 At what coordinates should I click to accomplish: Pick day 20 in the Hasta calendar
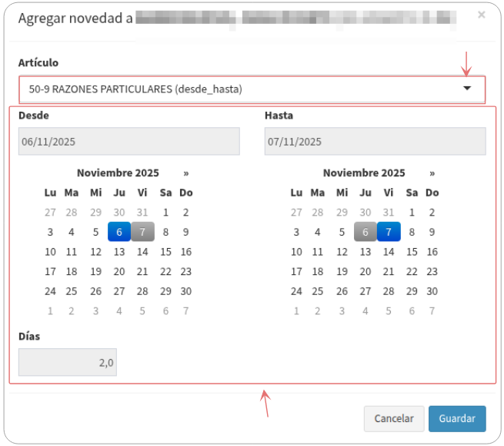tap(365, 272)
